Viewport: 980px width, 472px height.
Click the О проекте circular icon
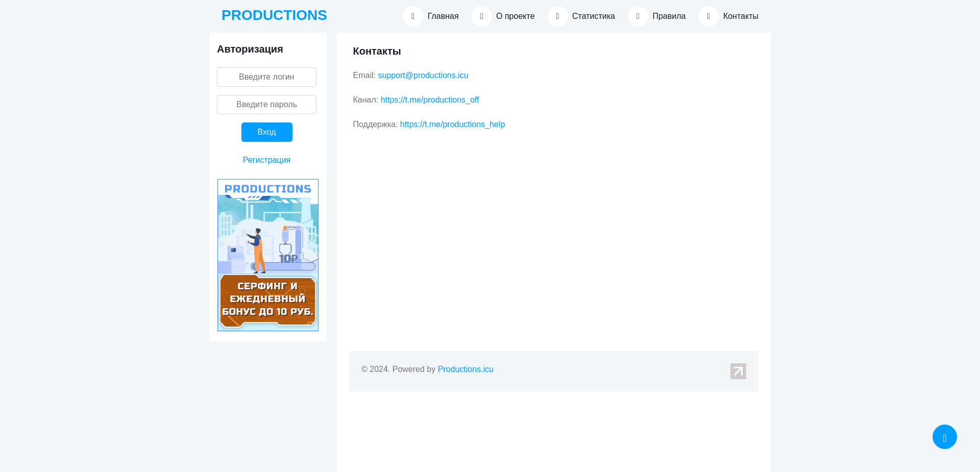click(x=481, y=16)
